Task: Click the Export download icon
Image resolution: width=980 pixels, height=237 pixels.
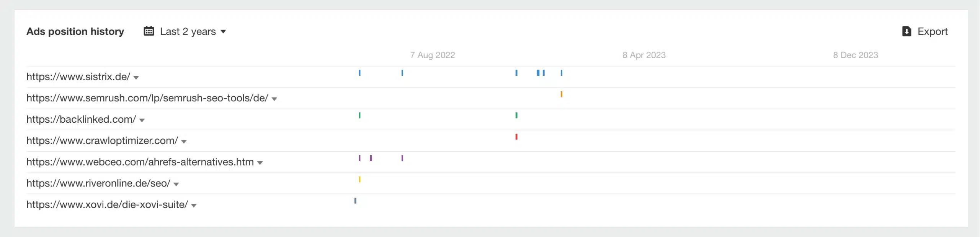Action: pyautogui.click(x=906, y=31)
